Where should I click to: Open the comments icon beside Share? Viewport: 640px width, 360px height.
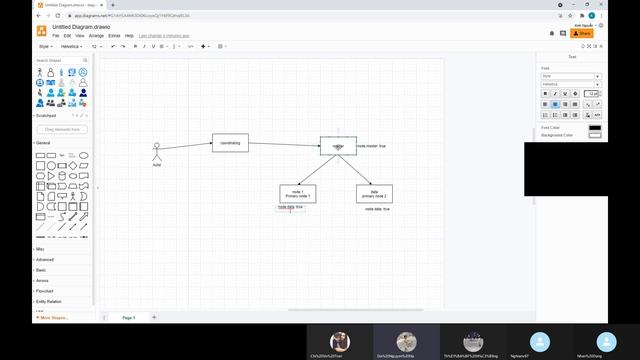coord(563,33)
